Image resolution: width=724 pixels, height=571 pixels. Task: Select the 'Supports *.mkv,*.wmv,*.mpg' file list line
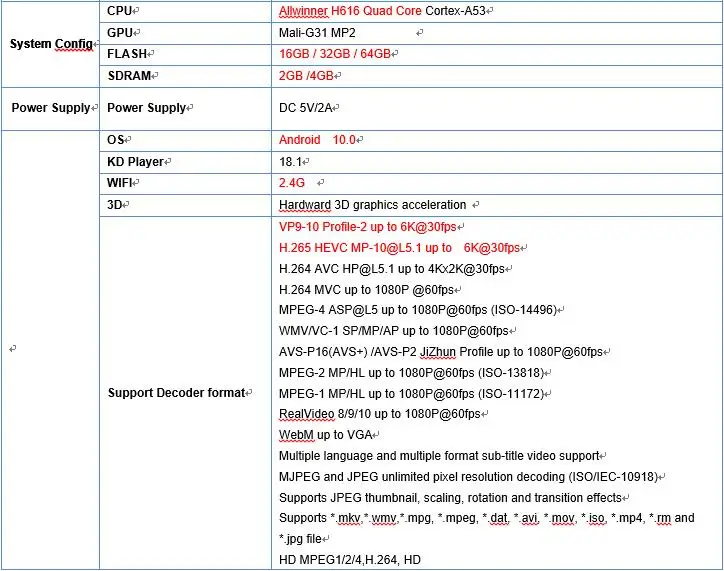[487, 518]
